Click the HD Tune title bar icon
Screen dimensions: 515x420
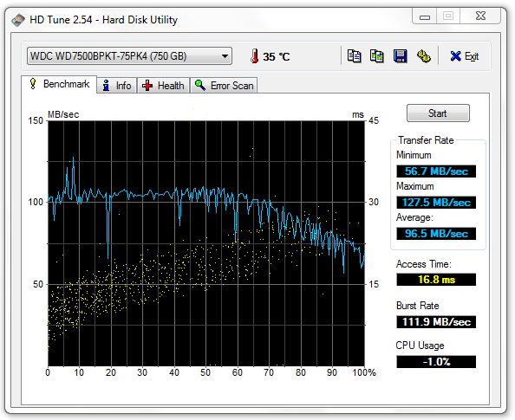pos(18,20)
